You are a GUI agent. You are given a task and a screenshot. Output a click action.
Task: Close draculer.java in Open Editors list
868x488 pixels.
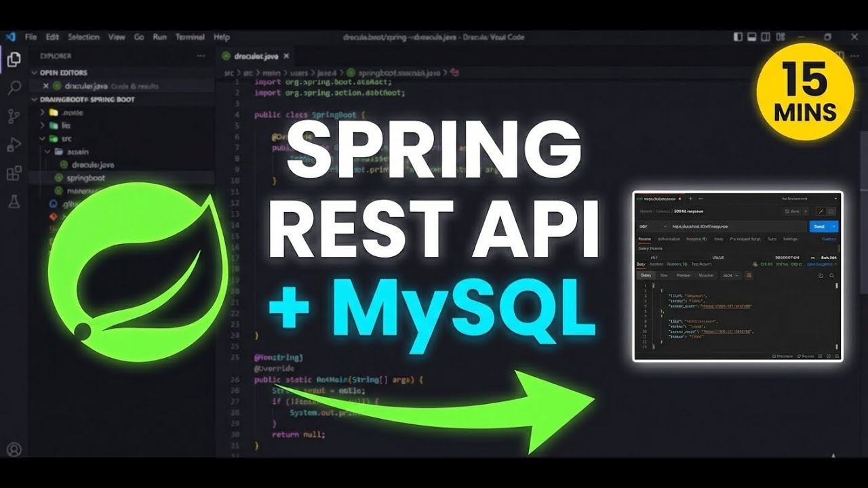(46, 86)
